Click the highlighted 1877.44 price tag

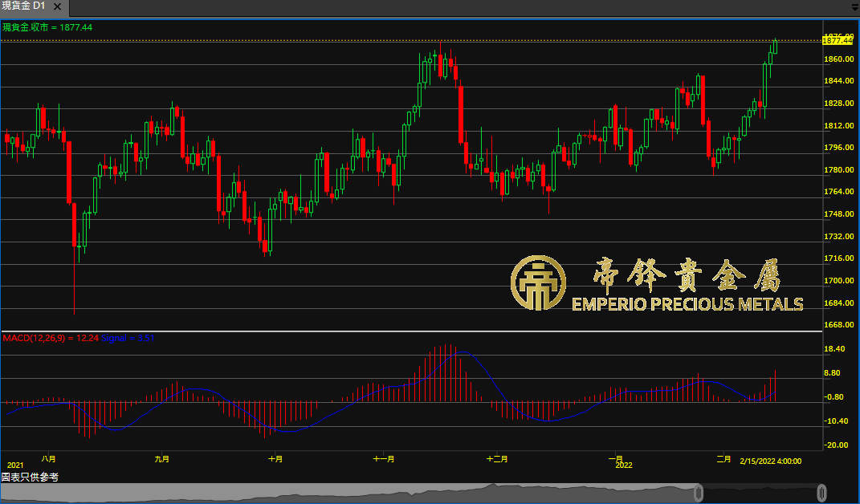(838, 41)
